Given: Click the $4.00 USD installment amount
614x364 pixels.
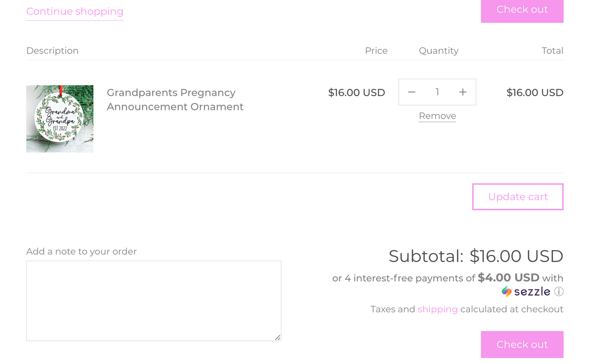Looking at the screenshot, I should 508,278.
